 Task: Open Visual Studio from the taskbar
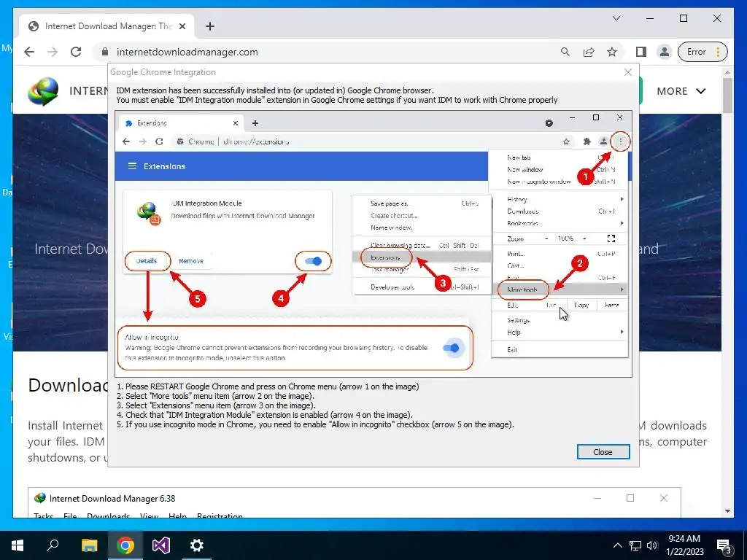point(161,545)
